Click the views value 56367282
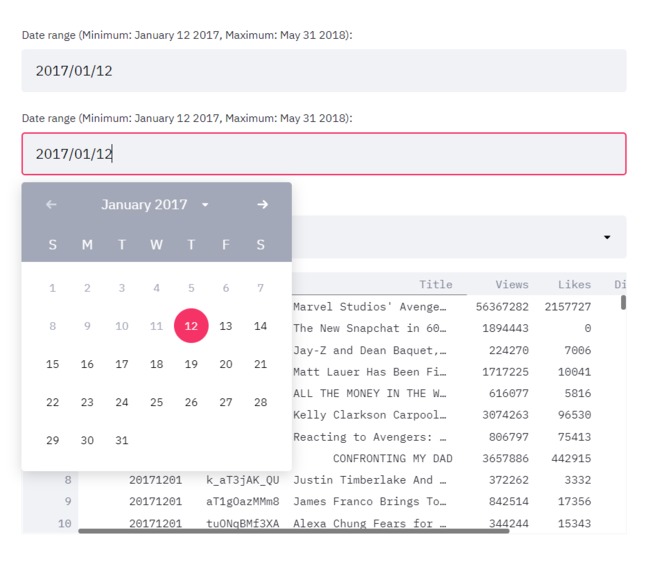 point(502,307)
